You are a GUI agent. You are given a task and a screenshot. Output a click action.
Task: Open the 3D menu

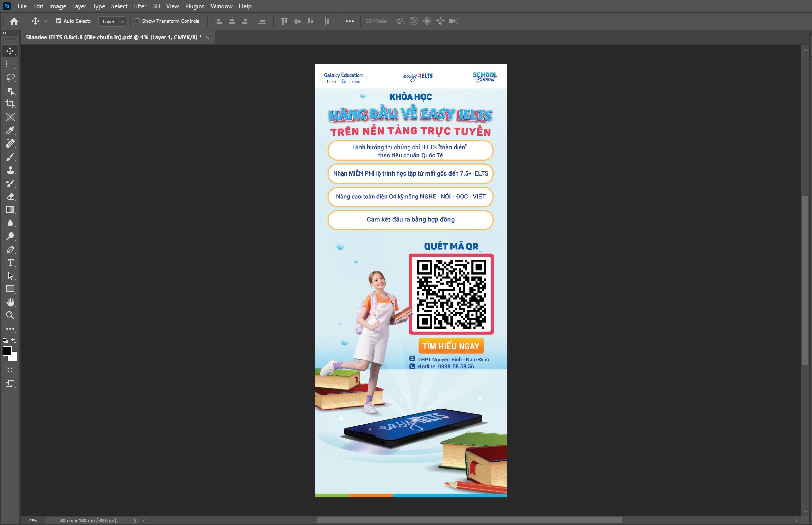156,6
